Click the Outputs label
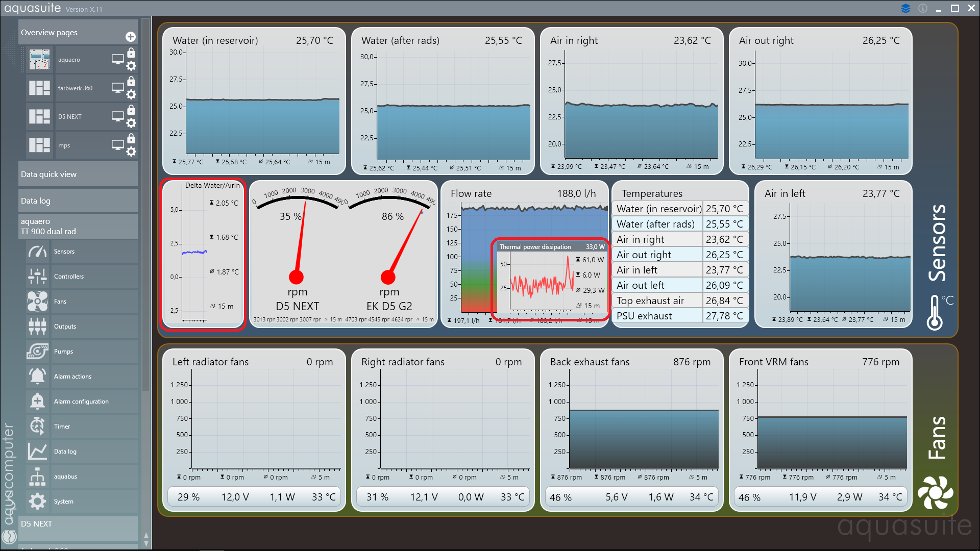 tap(65, 327)
